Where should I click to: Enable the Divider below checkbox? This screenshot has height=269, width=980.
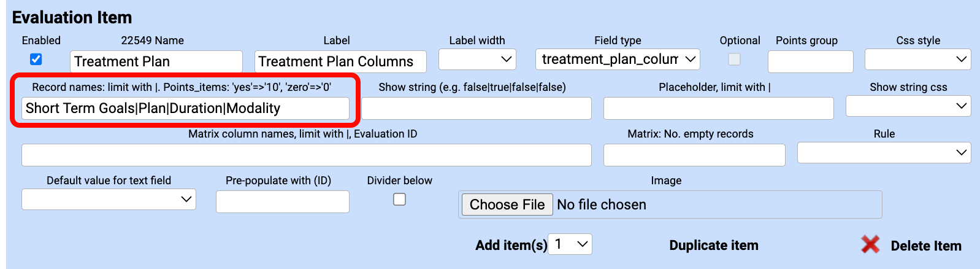pyautogui.click(x=399, y=199)
